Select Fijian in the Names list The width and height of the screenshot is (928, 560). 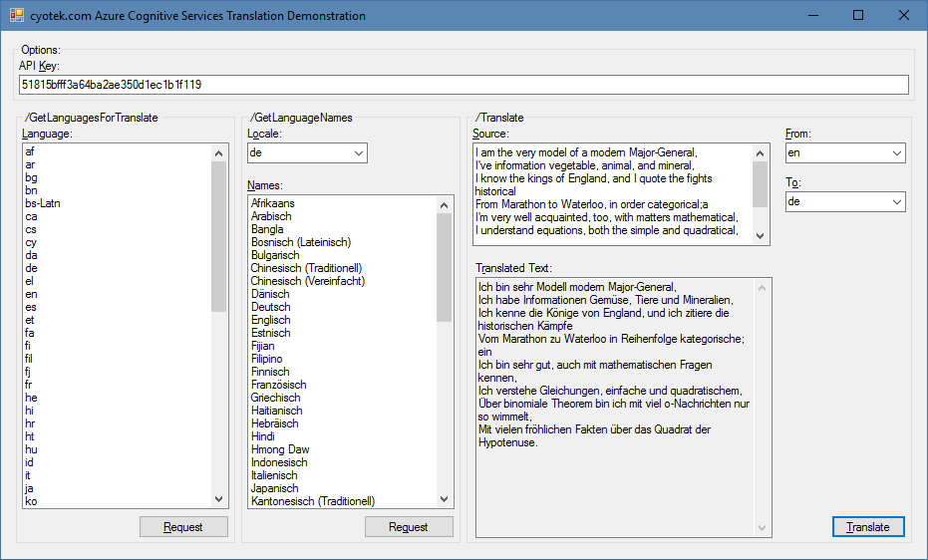pyautogui.click(x=343, y=347)
